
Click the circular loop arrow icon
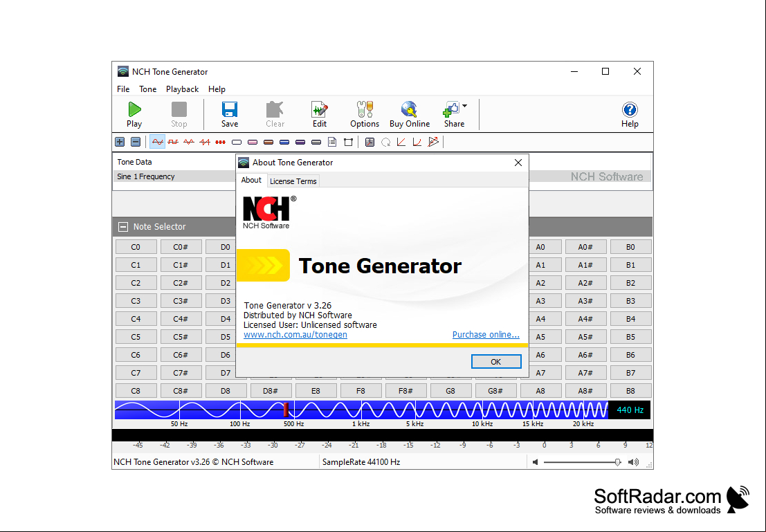(x=386, y=142)
